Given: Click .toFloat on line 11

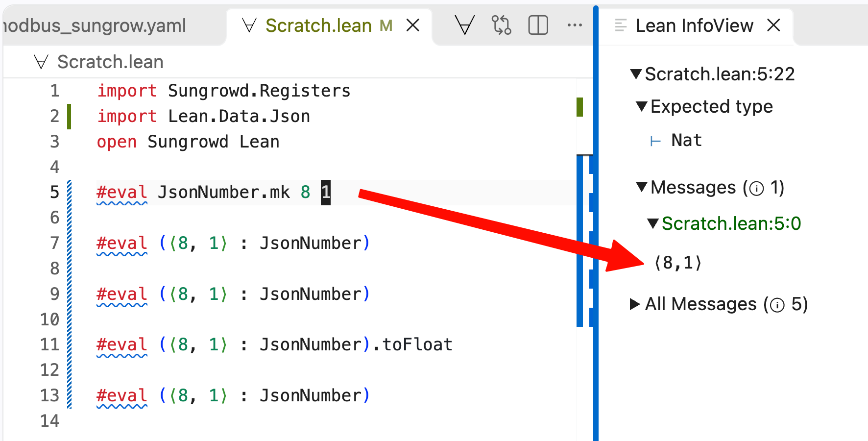Looking at the screenshot, I should (412, 344).
